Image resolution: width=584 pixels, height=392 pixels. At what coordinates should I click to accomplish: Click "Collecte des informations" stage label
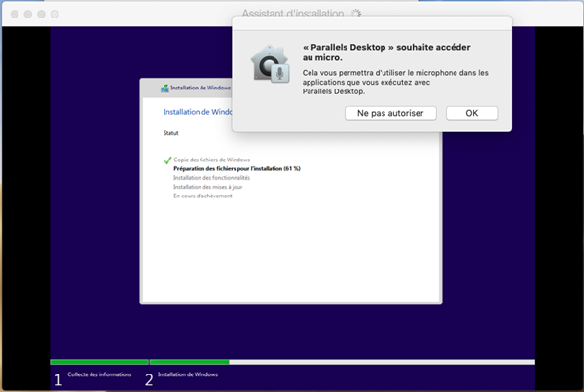point(99,374)
